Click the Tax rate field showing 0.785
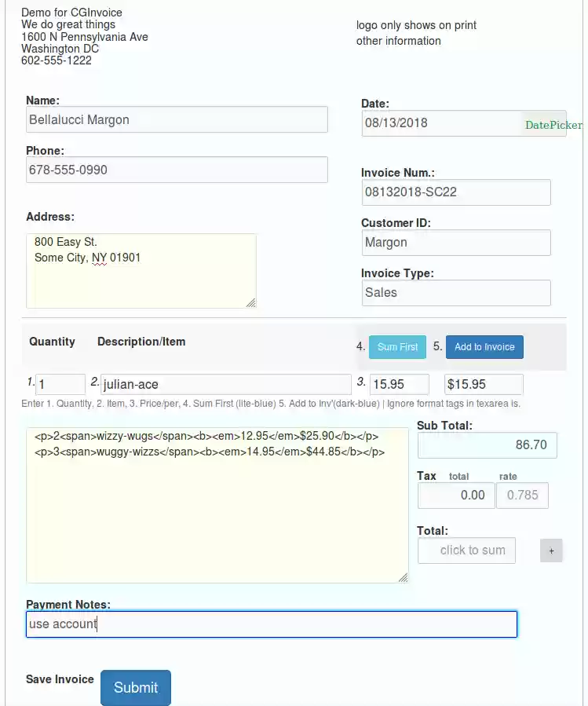The height and width of the screenshot is (706, 588). 522,496
